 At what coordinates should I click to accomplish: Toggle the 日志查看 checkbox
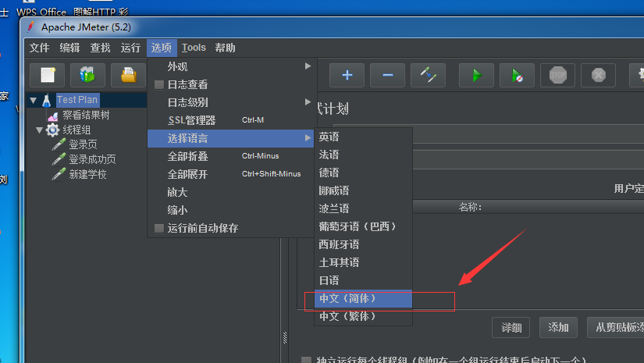(x=159, y=84)
